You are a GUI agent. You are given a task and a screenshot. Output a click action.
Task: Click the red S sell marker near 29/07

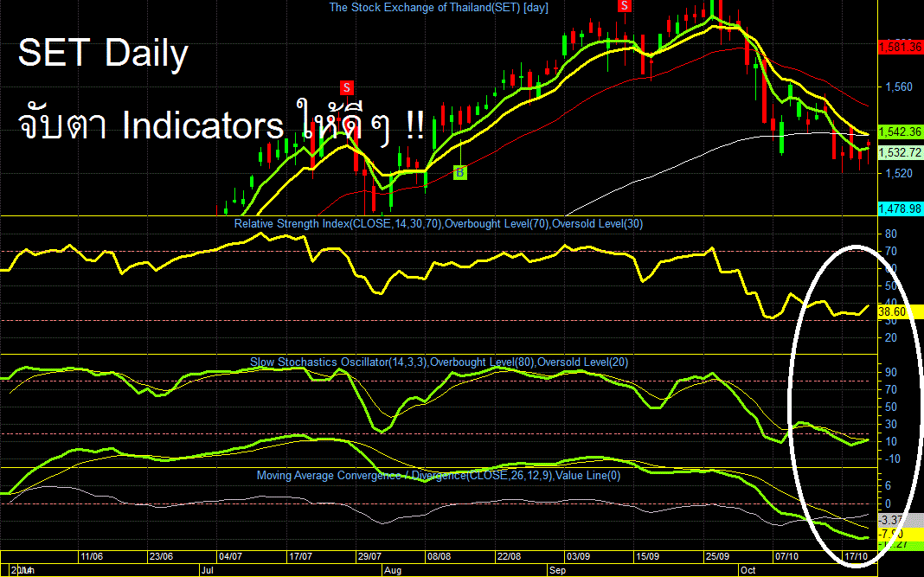pos(346,88)
